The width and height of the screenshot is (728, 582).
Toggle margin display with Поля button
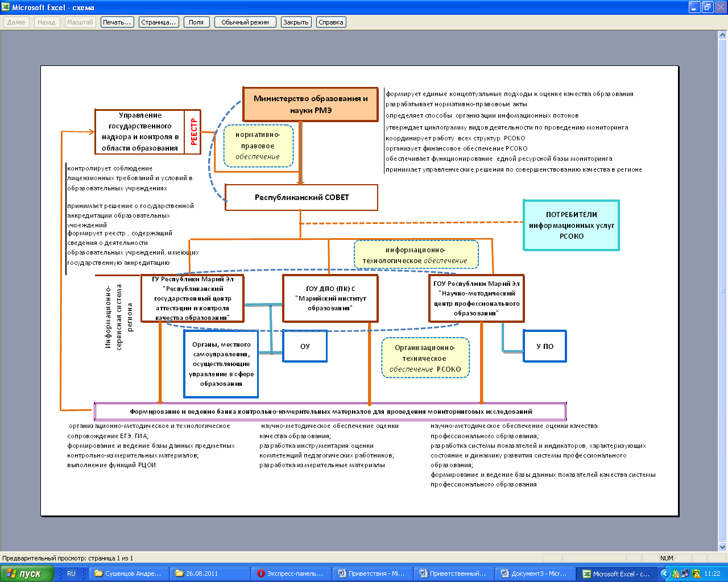(196, 22)
